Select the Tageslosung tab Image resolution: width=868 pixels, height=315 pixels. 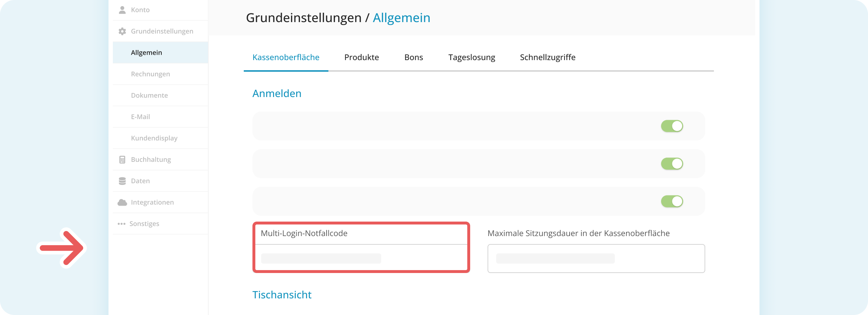coord(472,57)
